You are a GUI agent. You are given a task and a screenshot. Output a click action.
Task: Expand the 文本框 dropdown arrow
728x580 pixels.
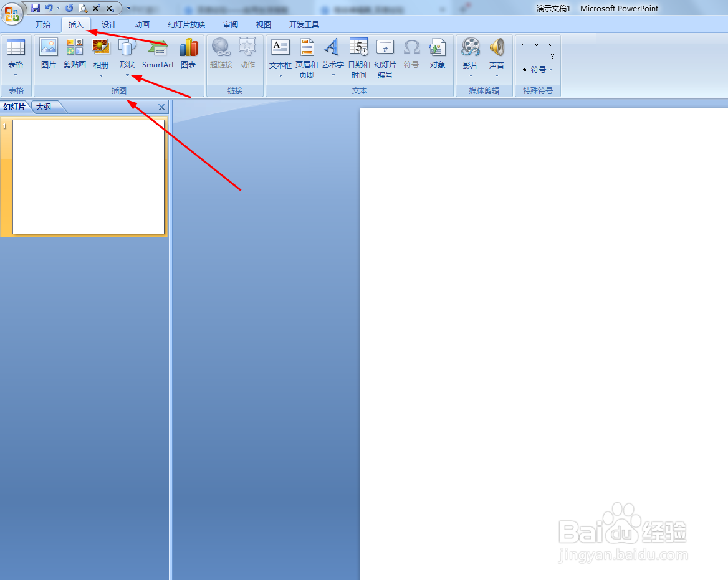280,75
